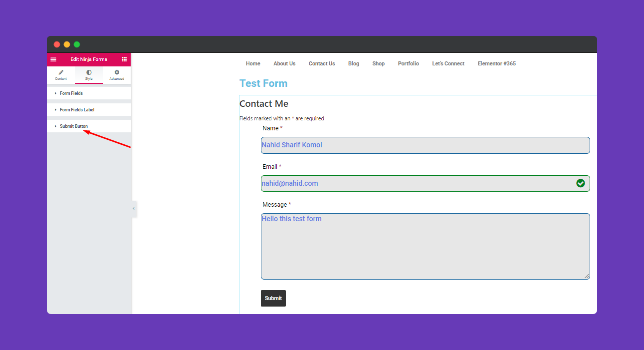Select the Test Form heading
Viewport: 644px width, 350px height.
(x=263, y=83)
